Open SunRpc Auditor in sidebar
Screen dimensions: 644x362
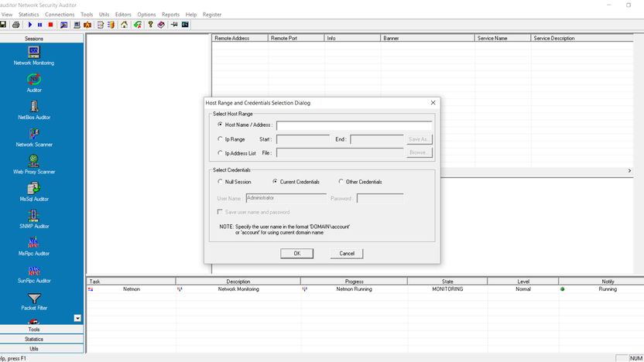coord(34,274)
